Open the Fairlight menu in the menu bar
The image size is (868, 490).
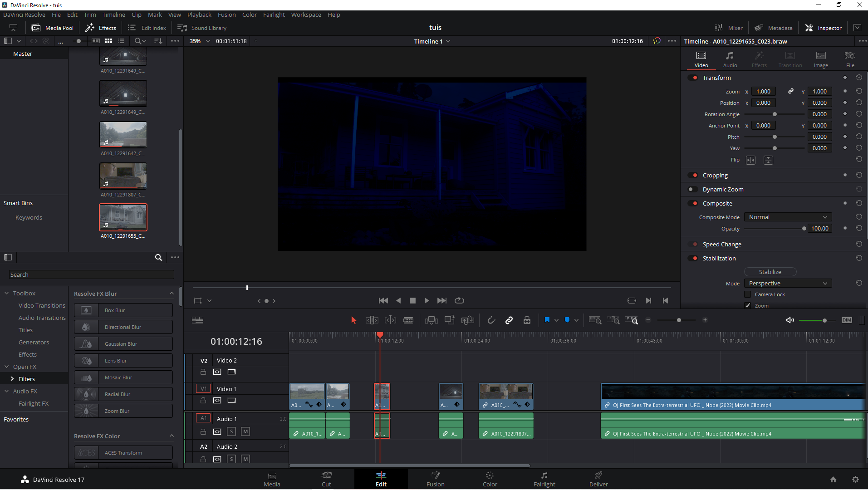coord(274,15)
